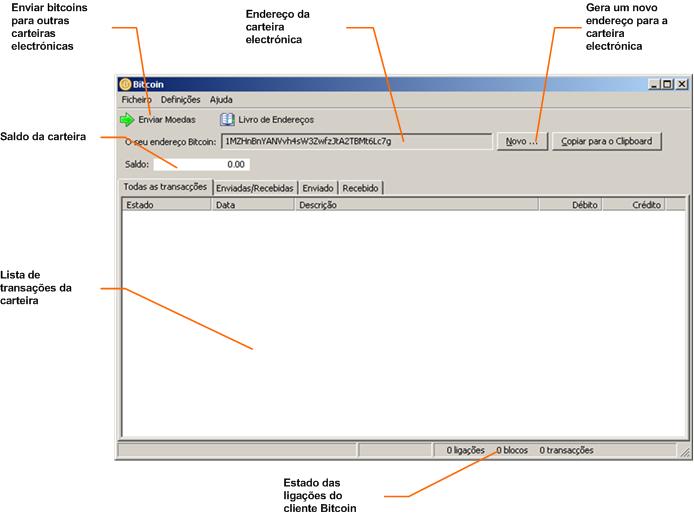Click the Bitcoin coin icon in title bar
Image resolution: width=694 pixels, height=515 pixels.
click(125, 84)
